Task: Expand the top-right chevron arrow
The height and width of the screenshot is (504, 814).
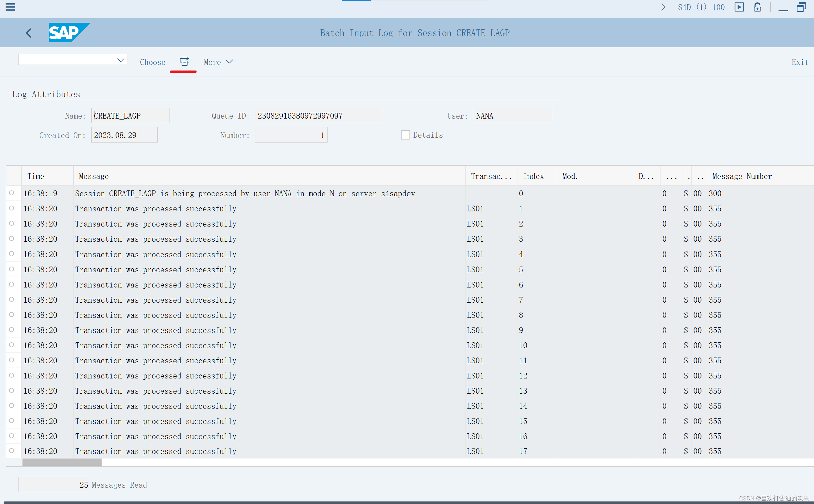Action: point(663,7)
